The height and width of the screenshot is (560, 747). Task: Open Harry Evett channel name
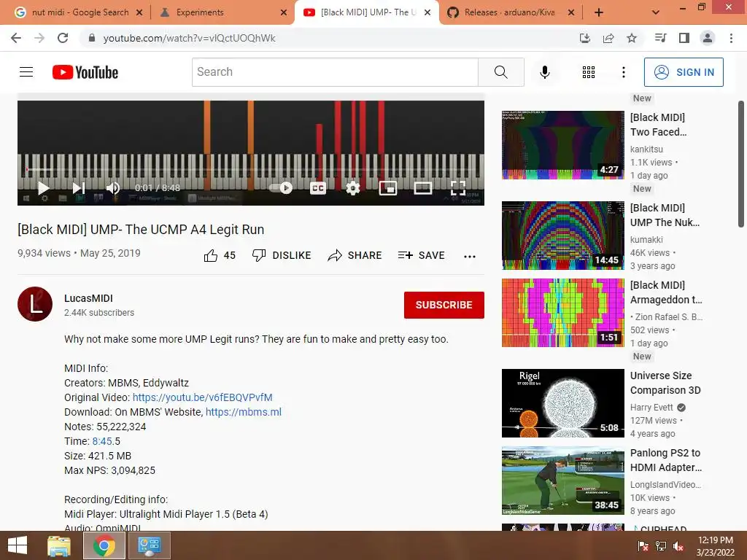[x=651, y=408]
